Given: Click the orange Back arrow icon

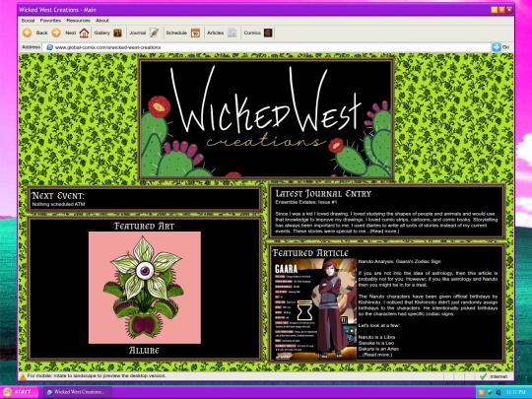Looking at the screenshot, I should tap(28, 33).
